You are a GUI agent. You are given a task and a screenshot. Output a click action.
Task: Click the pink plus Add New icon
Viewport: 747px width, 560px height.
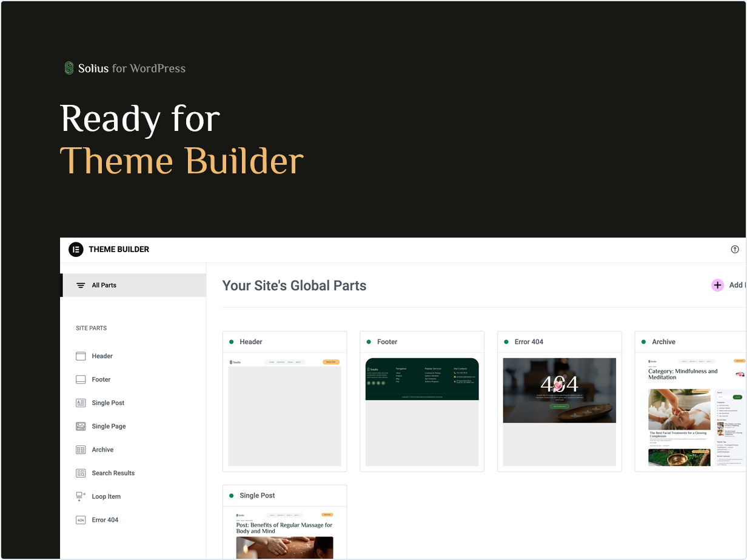pos(718,285)
